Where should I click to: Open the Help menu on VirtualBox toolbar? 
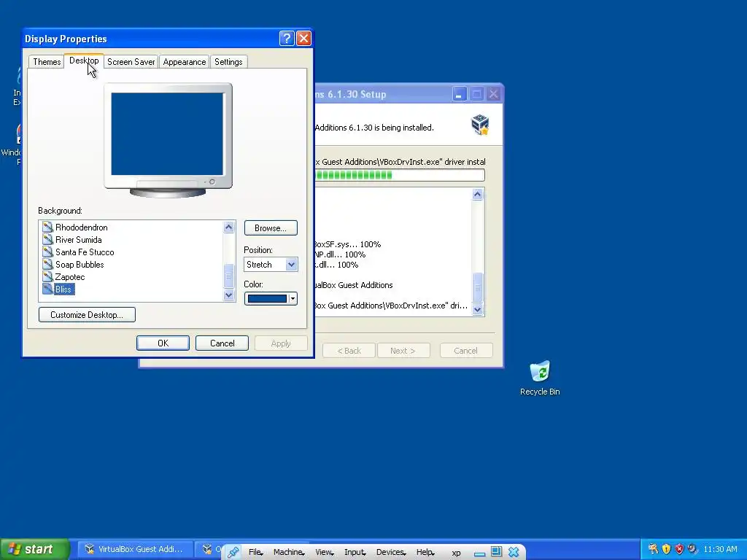425,552
